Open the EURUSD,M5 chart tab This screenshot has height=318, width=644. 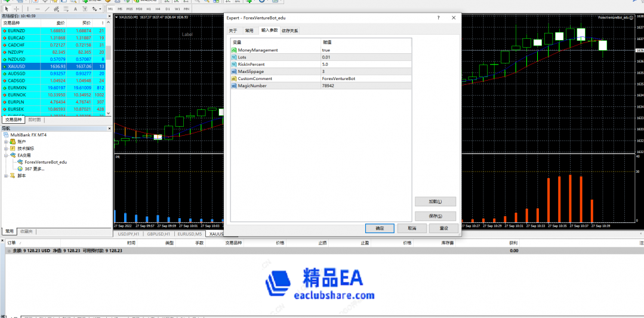pyautogui.click(x=189, y=234)
